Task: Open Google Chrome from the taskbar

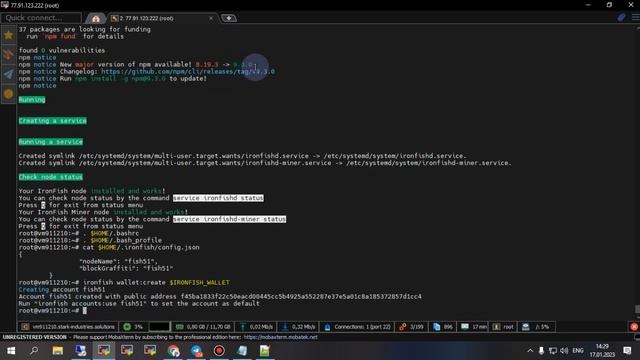Action: click(173, 351)
